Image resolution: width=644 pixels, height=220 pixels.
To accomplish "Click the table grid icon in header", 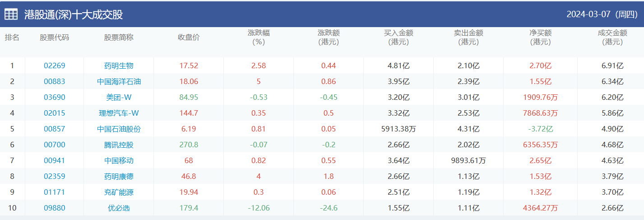I will pos(11,14).
